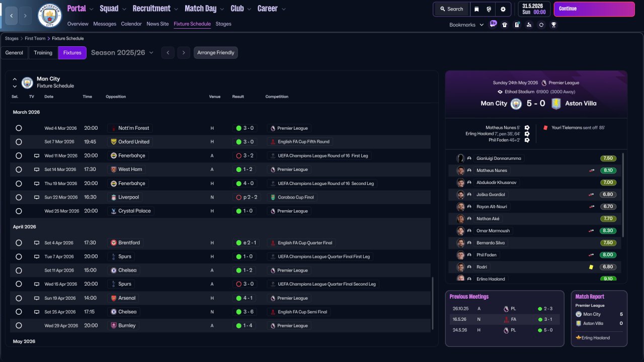
Task: Open the bookmark icon next to Search
Action: point(476,9)
